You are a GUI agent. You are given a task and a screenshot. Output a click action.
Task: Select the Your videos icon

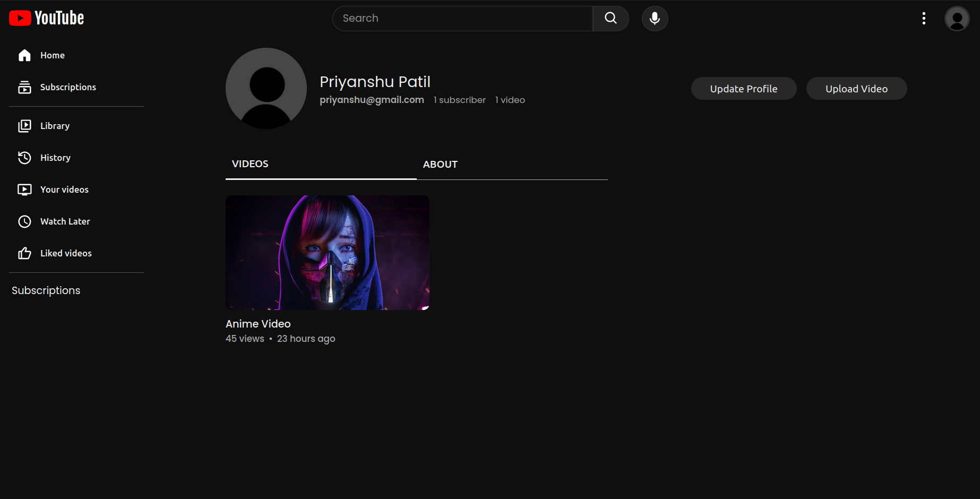point(24,189)
